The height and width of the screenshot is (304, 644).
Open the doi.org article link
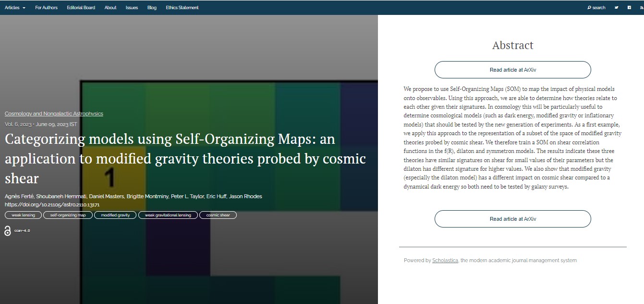pyautogui.click(x=52, y=204)
